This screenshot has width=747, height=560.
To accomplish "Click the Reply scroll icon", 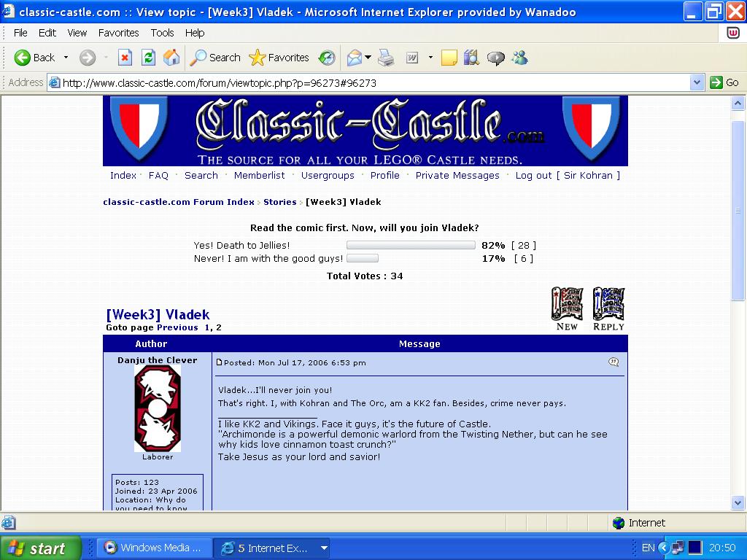I will point(608,309).
